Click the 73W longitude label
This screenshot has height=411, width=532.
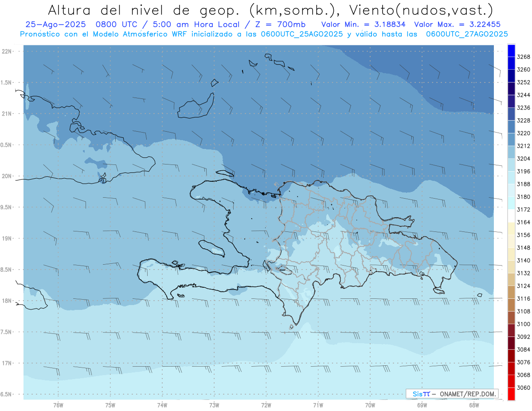(214, 405)
